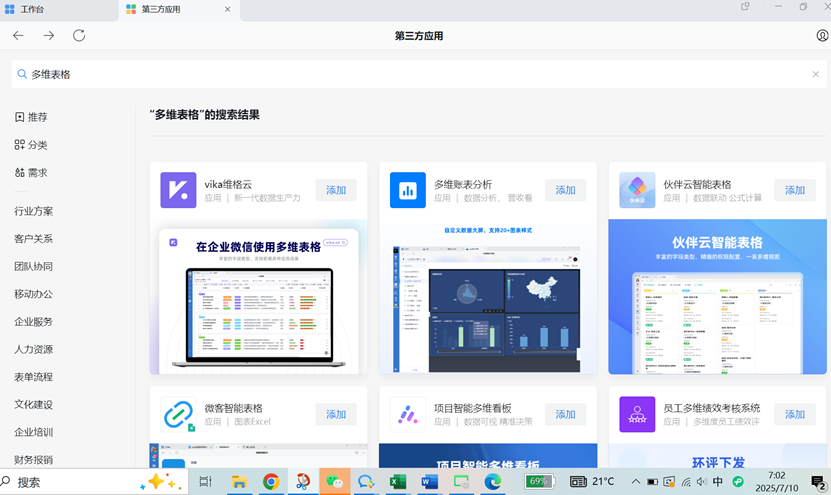Select 财务报销 category

click(33, 459)
